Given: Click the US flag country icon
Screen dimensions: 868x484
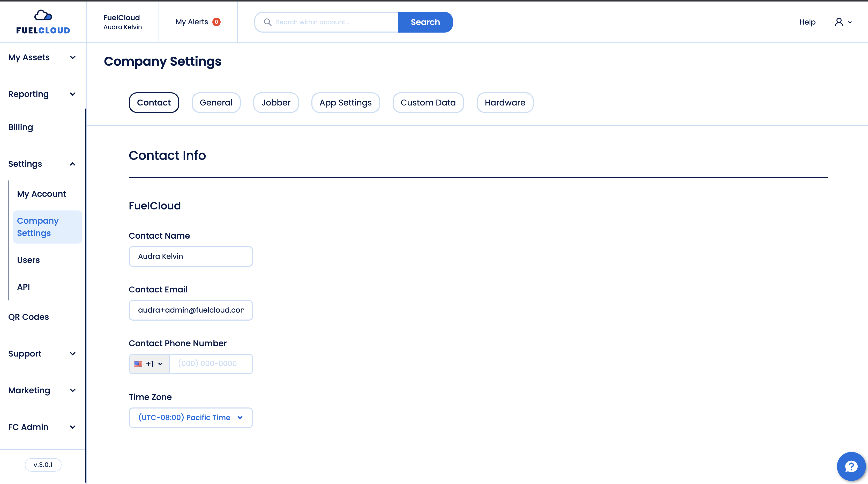Looking at the screenshot, I should pyautogui.click(x=138, y=364).
